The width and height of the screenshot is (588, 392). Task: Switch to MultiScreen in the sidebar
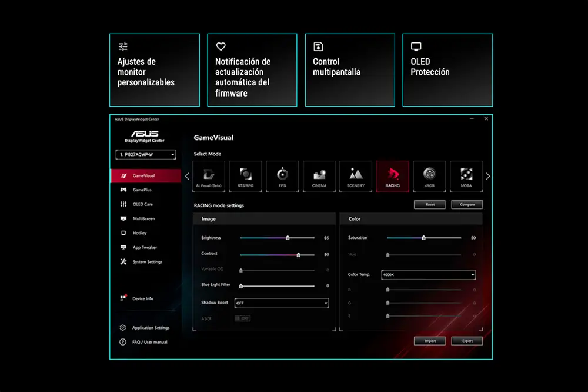coord(146,218)
